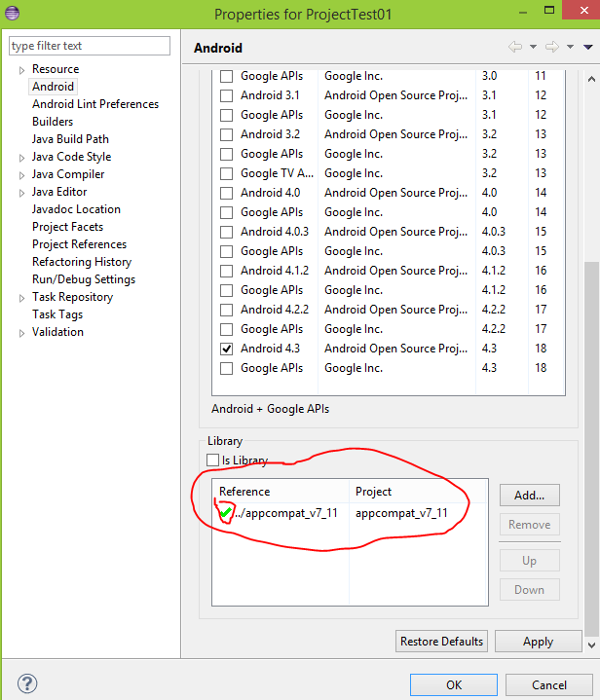Click the Eclipse icon in title bar
This screenshot has height=700, width=600.
click(x=12, y=14)
